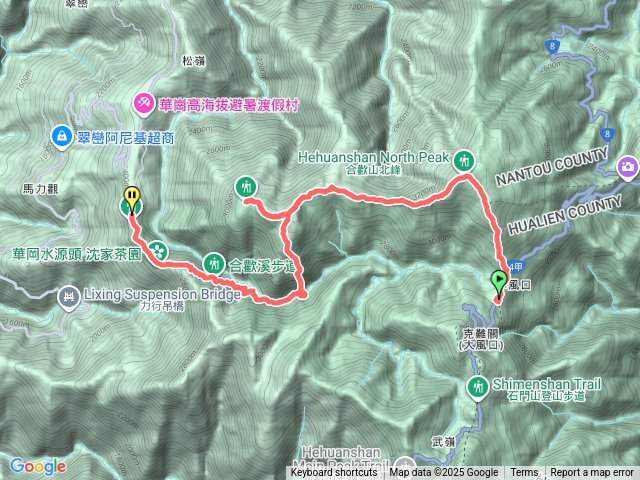Select the Shimenshan Trail hiking pin
The width and height of the screenshot is (640, 480).
478,388
